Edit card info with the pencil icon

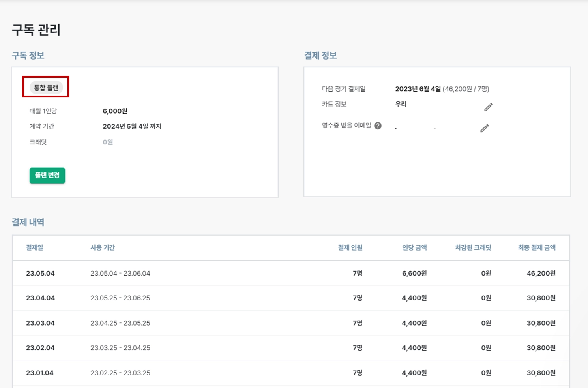(x=489, y=107)
